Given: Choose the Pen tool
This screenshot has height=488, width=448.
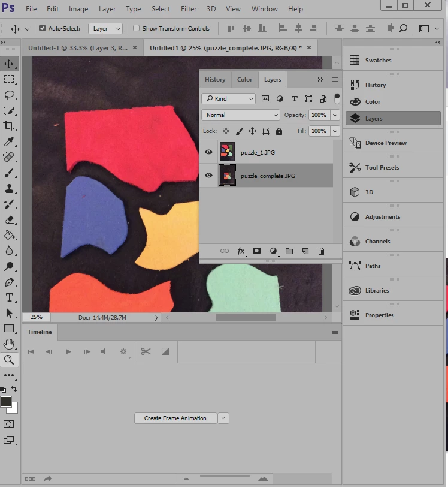Looking at the screenshot, I should tap(9, 282).
